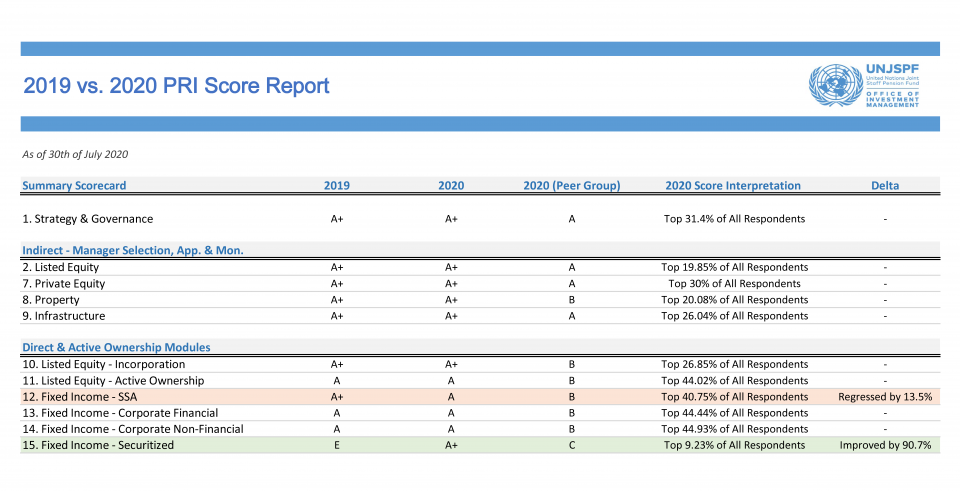Click the '2020 (Peer Group)' column header

571,185
